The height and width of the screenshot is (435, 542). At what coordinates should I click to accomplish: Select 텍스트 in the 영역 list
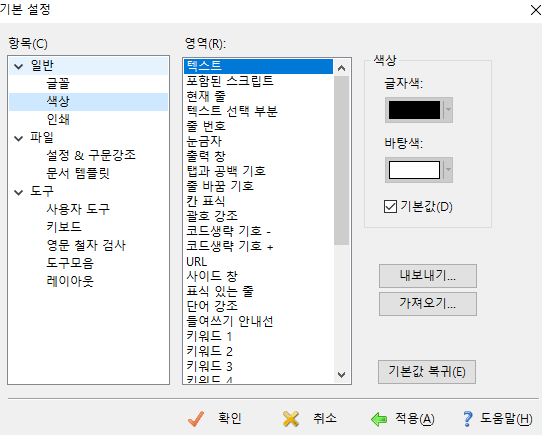pos(259,66)
